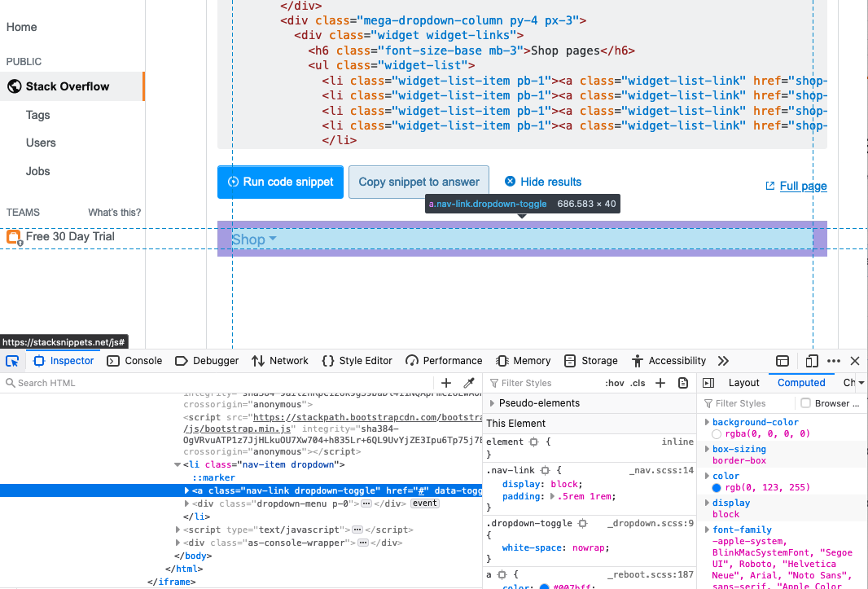Image resolution: width=868 pixels, height=589 pixels.
Task: Click the rgb(0, 123, 255) color swatch
Action: tap(717, 488)
